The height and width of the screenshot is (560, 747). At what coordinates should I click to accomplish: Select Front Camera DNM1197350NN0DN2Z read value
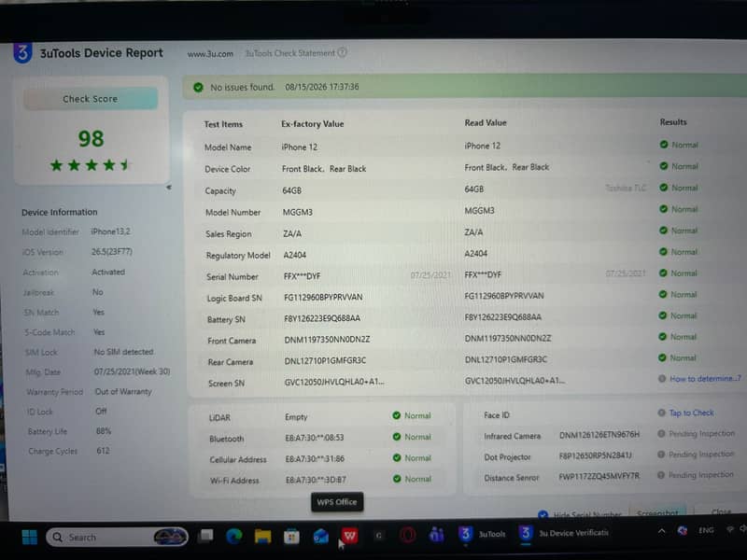point(508,338)
